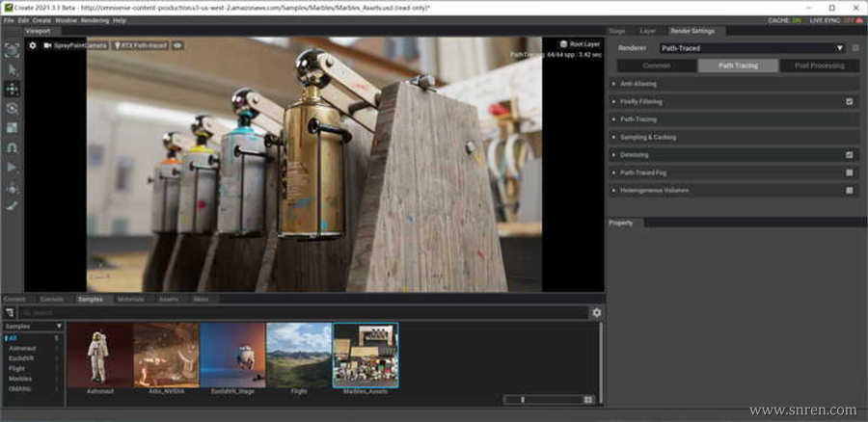Open viewport settings gear icon

(32, 45)
